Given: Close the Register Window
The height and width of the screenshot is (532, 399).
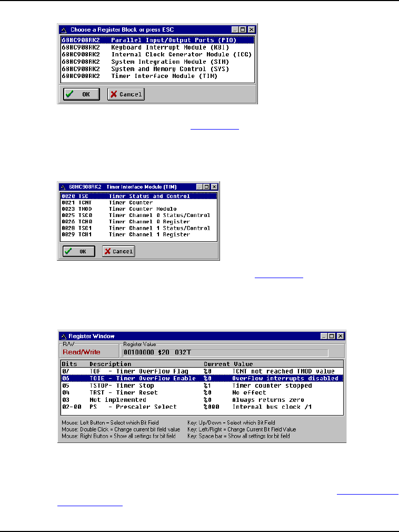Looking at the screenshot, I should 341,336.
